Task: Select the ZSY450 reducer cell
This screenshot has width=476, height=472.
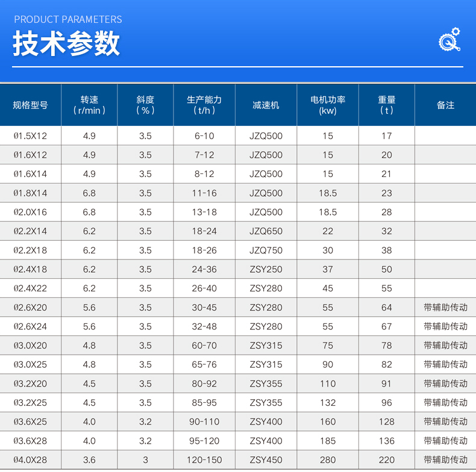Action: (x=266, y=460)
